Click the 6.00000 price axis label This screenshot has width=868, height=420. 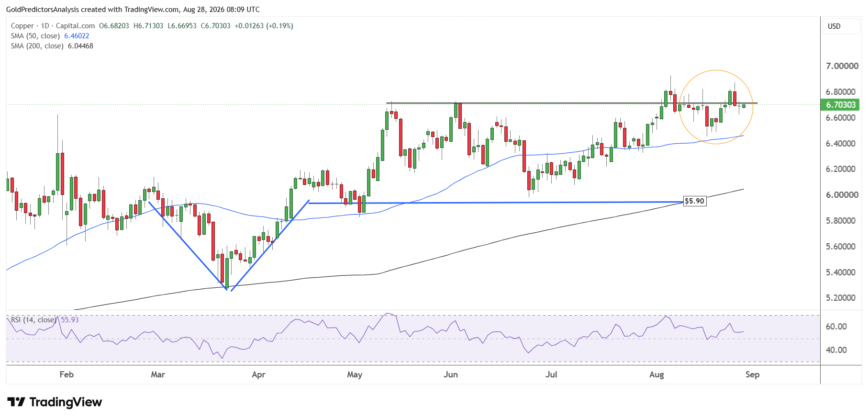tap(842, 195)
